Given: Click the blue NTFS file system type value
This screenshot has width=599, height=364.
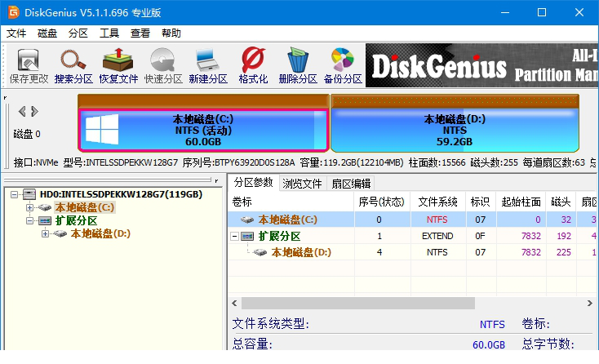Looking at the screenshot, I should pos(492,325).
